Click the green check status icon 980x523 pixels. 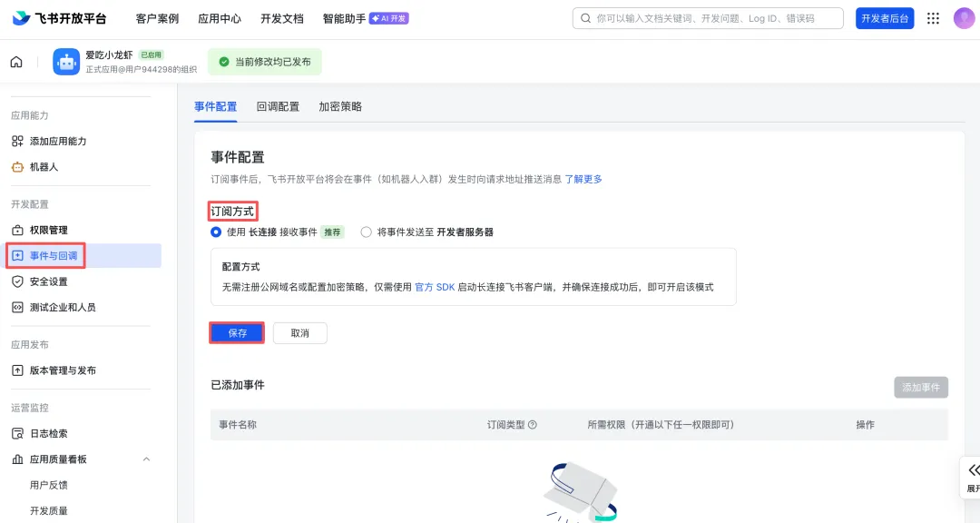pos(224,62)
